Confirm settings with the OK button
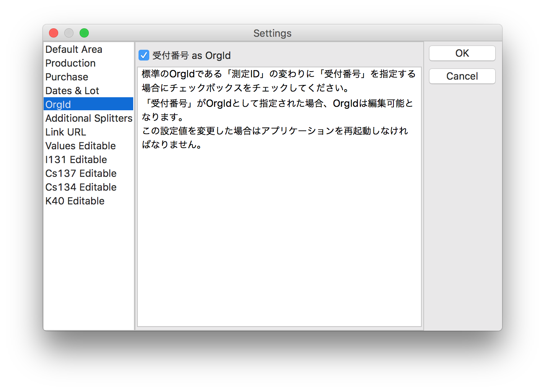This screenshot has width=545, height=392. 462,53
